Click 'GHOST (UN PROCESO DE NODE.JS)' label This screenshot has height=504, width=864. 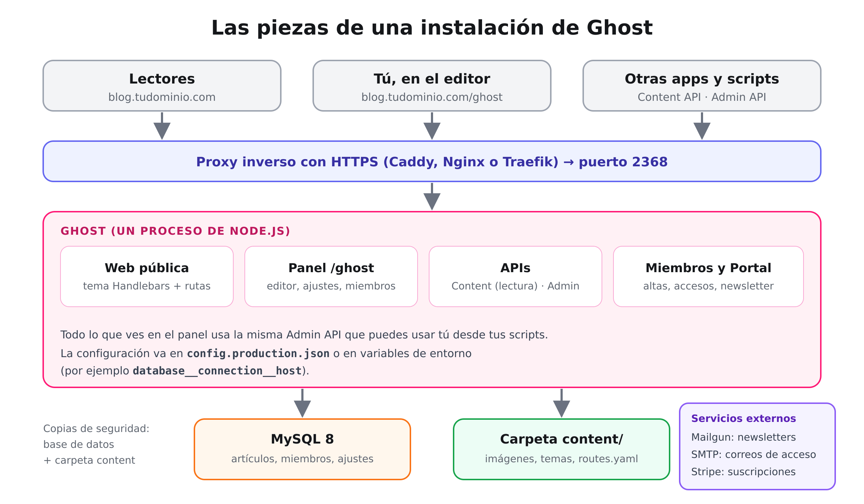click(175, 231)
